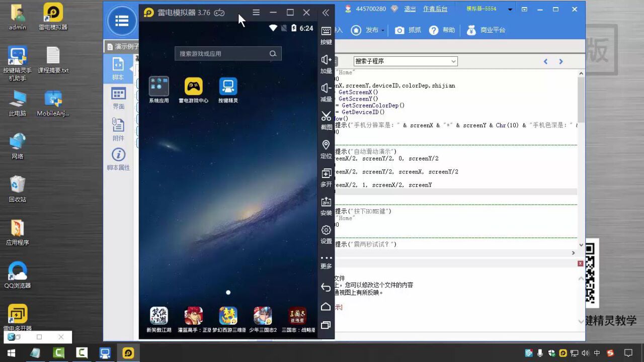Go to next result with right arrow

pyautogui.click(x=561, y=61)
